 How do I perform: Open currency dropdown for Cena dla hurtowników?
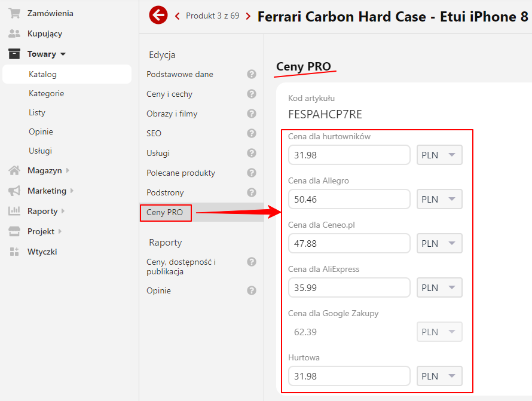tap(439, 155)
